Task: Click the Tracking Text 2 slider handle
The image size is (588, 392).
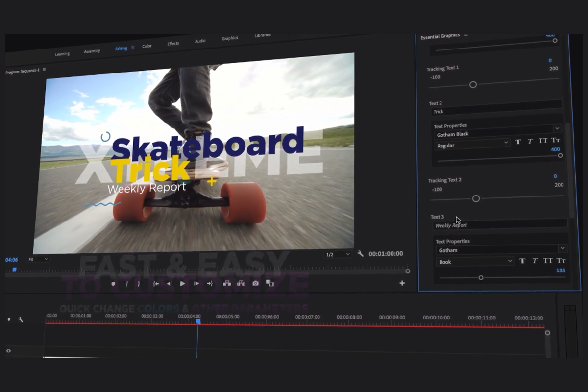Action: 476,198
